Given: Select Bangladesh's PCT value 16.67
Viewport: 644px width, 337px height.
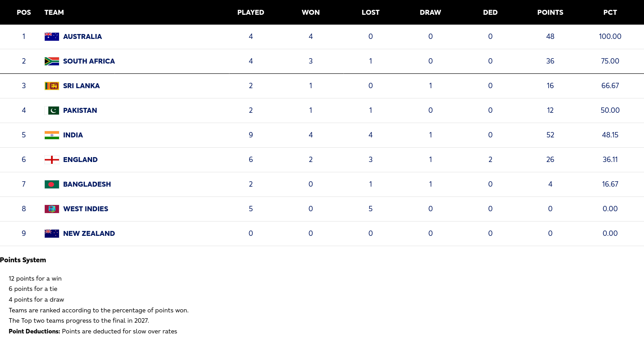Looking at the screenshot, I should click(x=610, y=184).
